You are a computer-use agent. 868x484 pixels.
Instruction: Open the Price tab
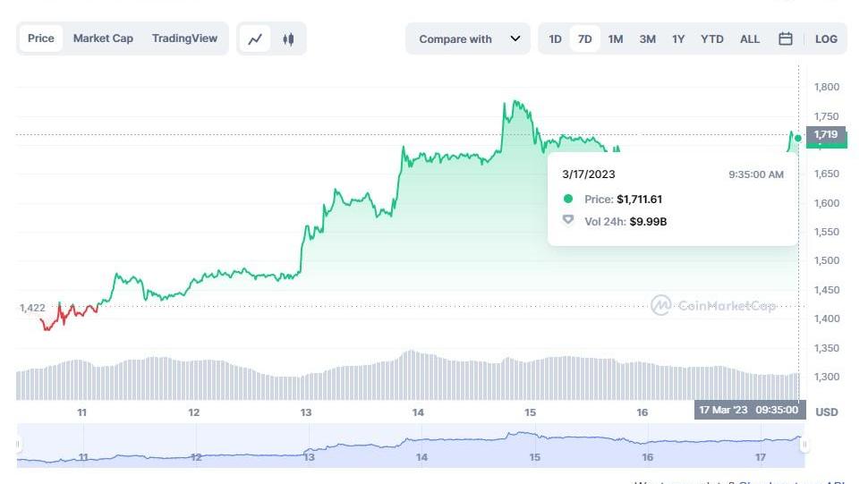point(41,38)
